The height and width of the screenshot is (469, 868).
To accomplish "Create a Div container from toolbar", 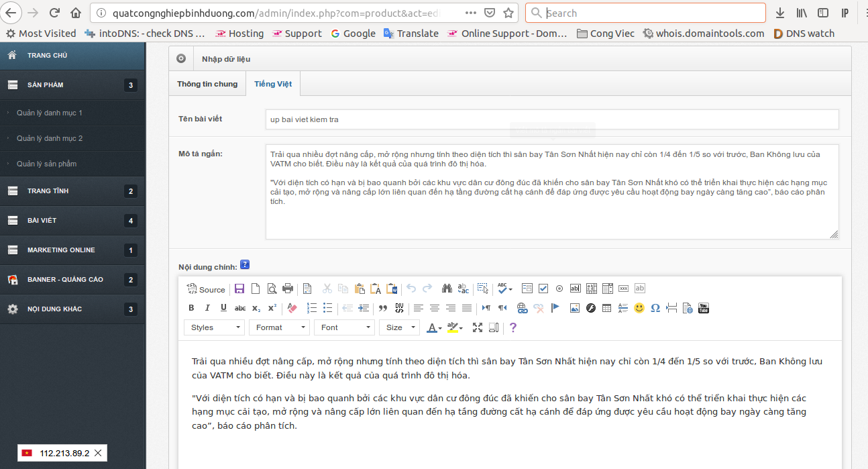I will coord(399,308).
